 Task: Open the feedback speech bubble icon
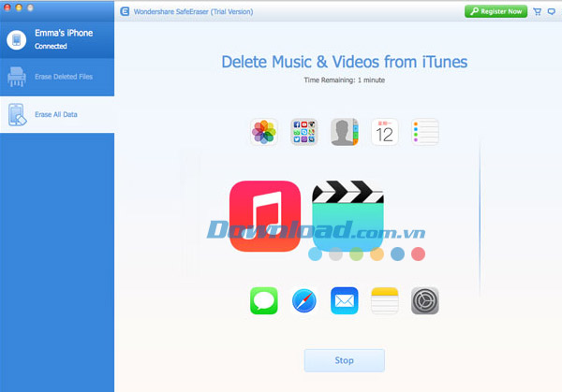[552, 11]
